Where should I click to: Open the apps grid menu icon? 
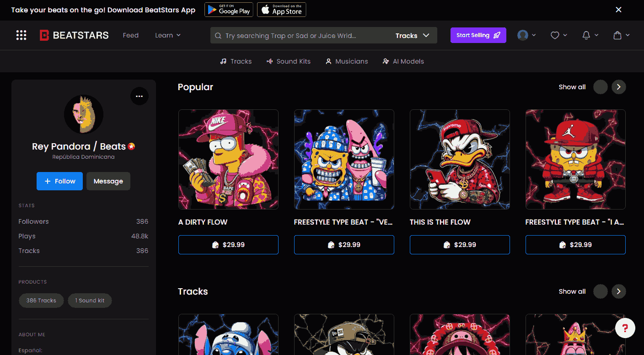click(x=21, y=35)
